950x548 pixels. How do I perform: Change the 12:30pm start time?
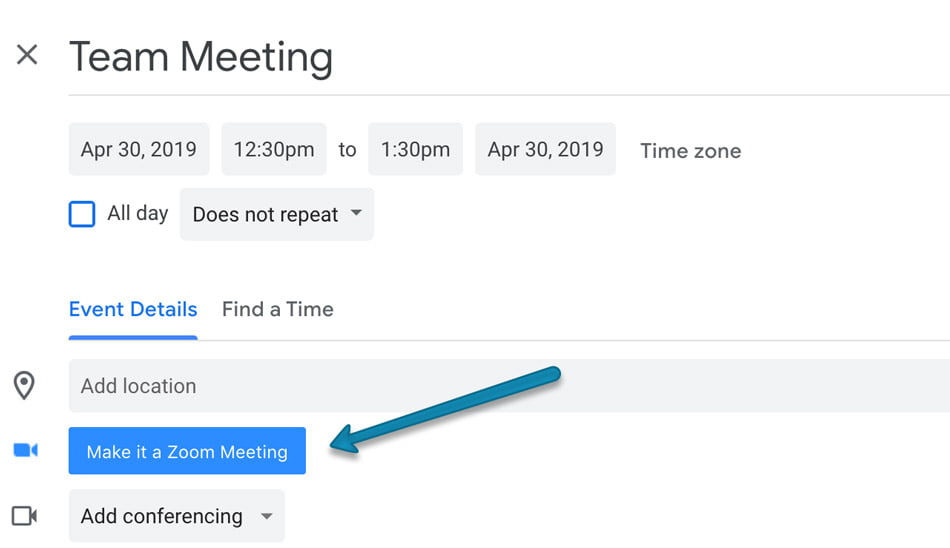pos(274,149)
